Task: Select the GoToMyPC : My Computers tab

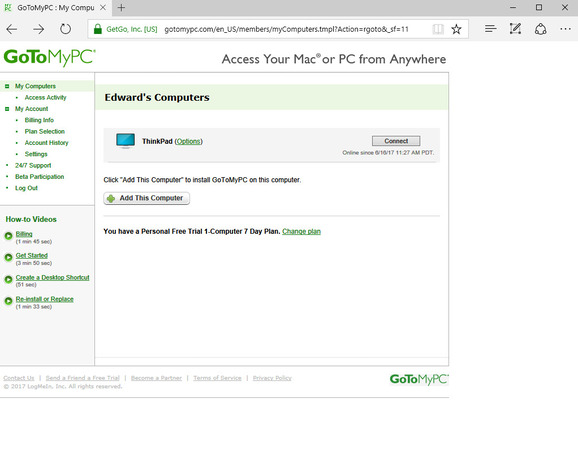Action: click(x=56, y=8)
